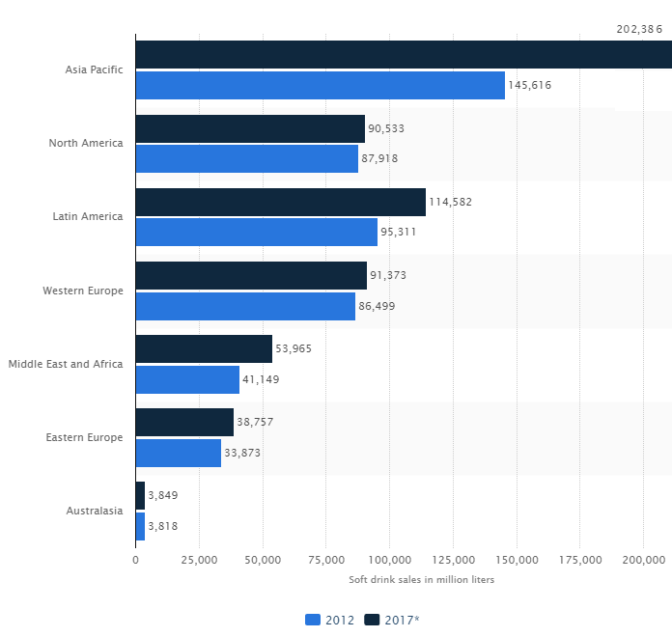Click the dark navy 2017* legend swatch

[x=372, y=620]
